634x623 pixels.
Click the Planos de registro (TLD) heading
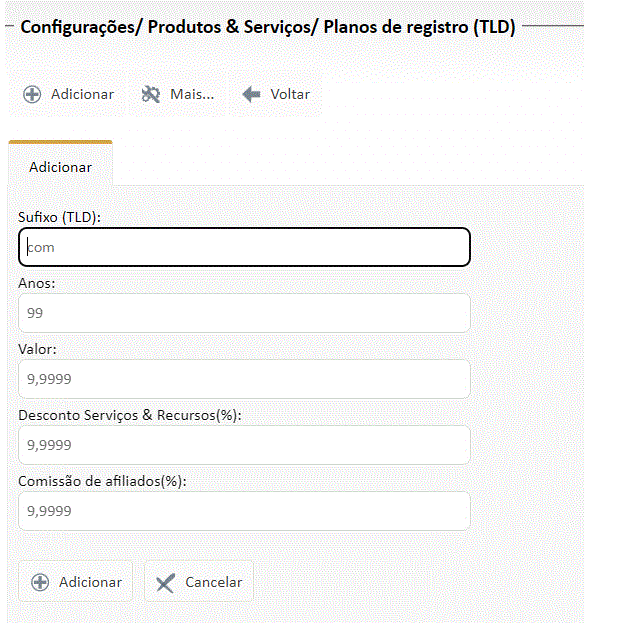tap(267, 28)
